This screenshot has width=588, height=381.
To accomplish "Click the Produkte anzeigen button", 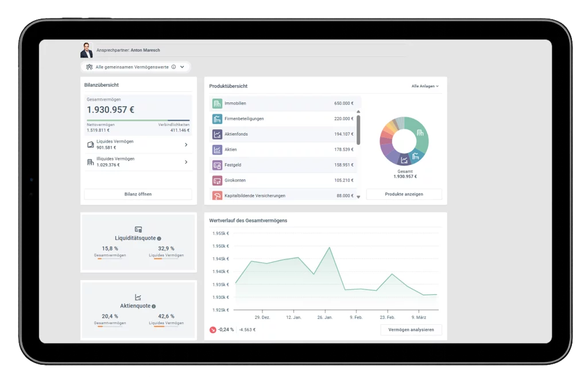I will click(x=404, y=194).
